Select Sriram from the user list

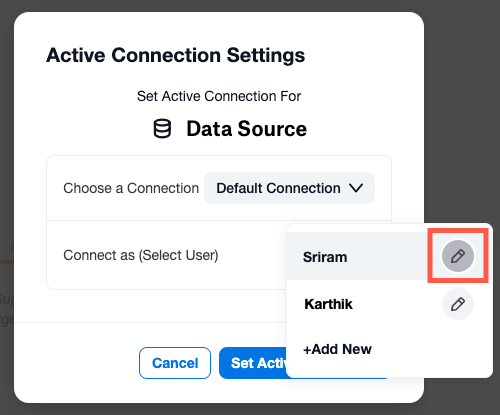pyautogui.click(x=325, y=257)
